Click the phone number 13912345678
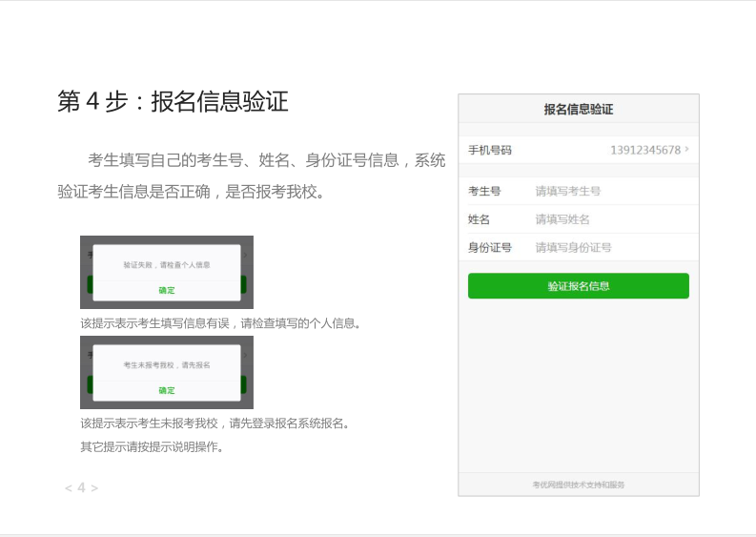Screen dimensions: 756x537 (x=645, y=150)
